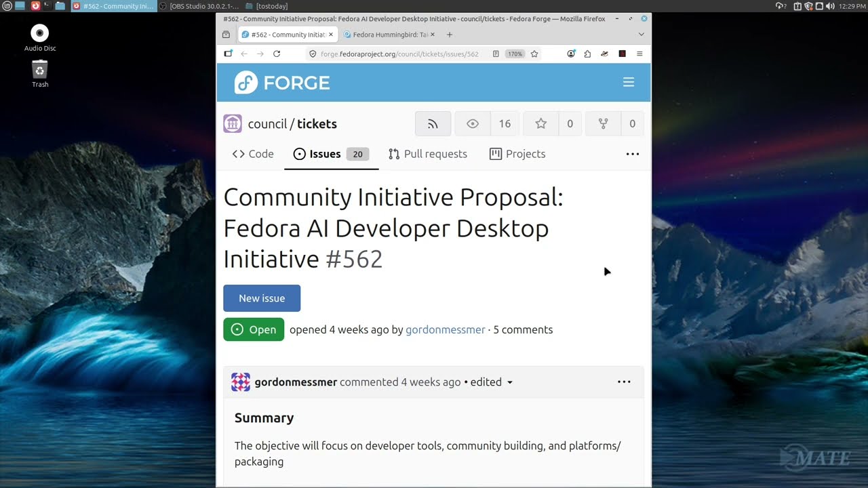View the stargazers count of 0
This screenshot has width=868, height=488.
pos(570,123)
